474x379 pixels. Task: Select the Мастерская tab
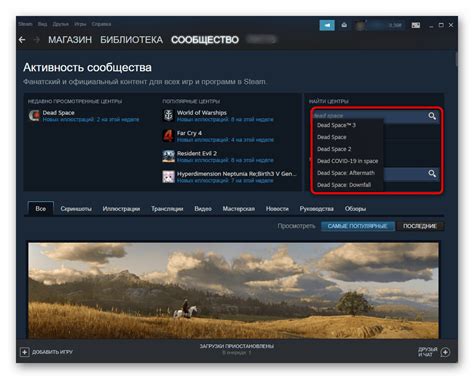pos(239,209)
